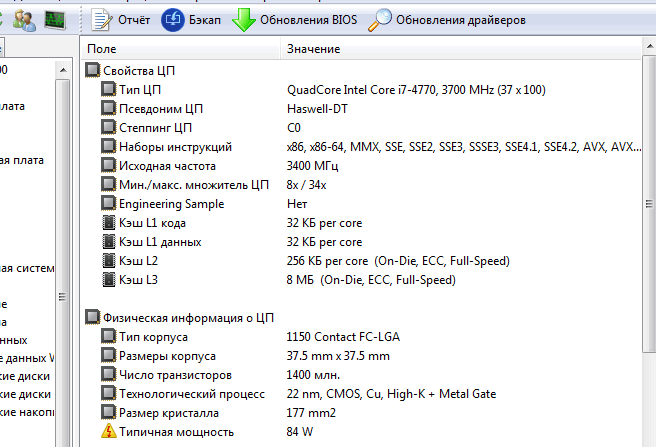Select Физическая информация о ЦП section icon
This screenshot has height=447, width=656.
[92, 318]
